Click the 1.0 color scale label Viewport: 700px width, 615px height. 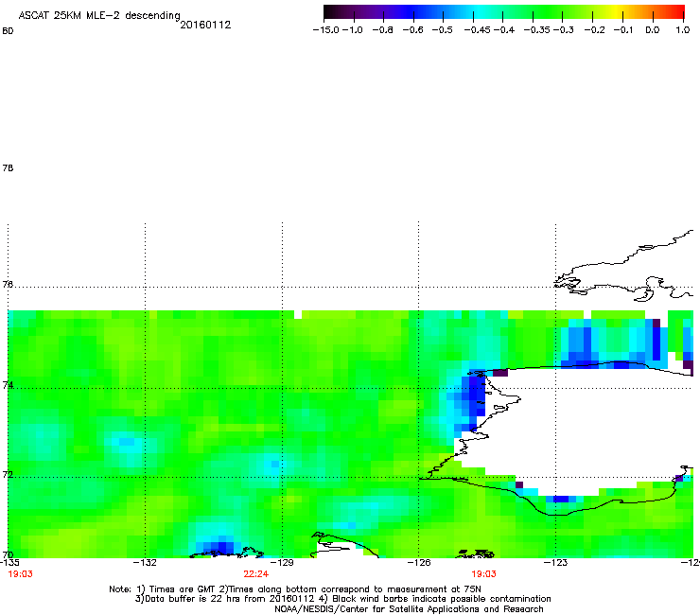682,30
